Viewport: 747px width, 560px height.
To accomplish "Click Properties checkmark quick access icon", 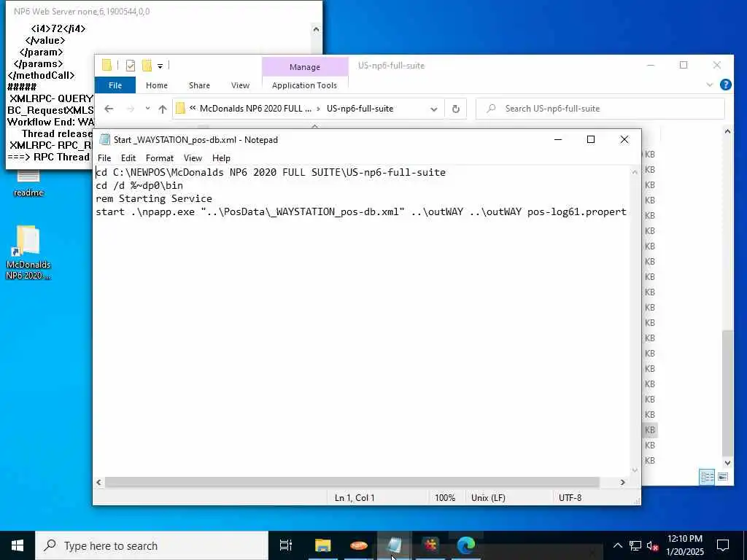I will coord(130,66).
